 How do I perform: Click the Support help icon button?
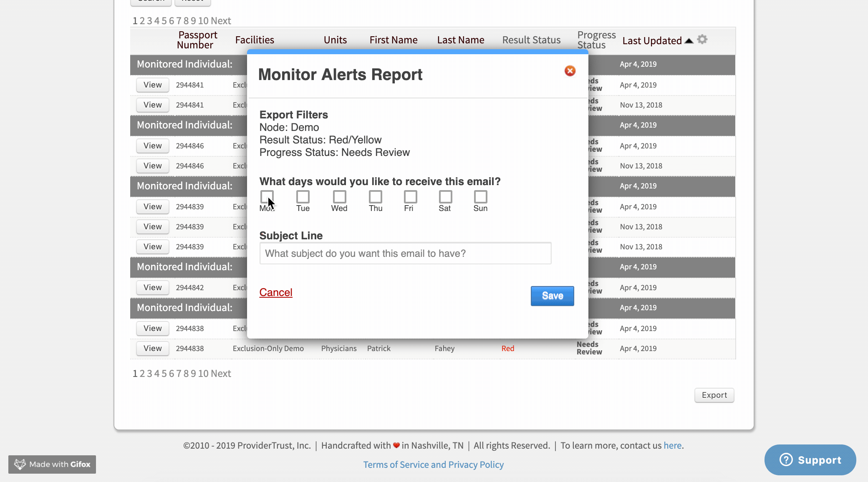810,460
